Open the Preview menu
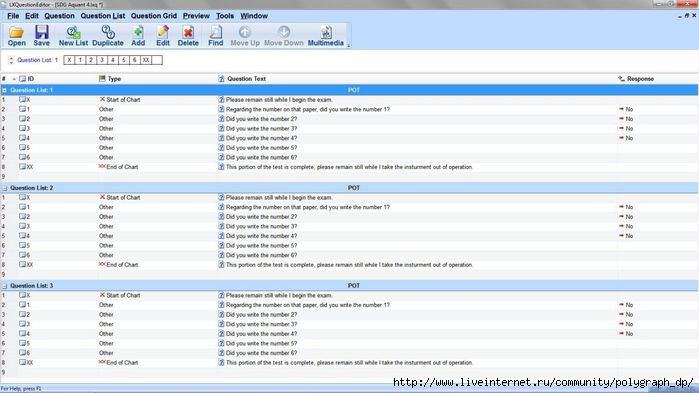699x393 pixels. (196, 16)
